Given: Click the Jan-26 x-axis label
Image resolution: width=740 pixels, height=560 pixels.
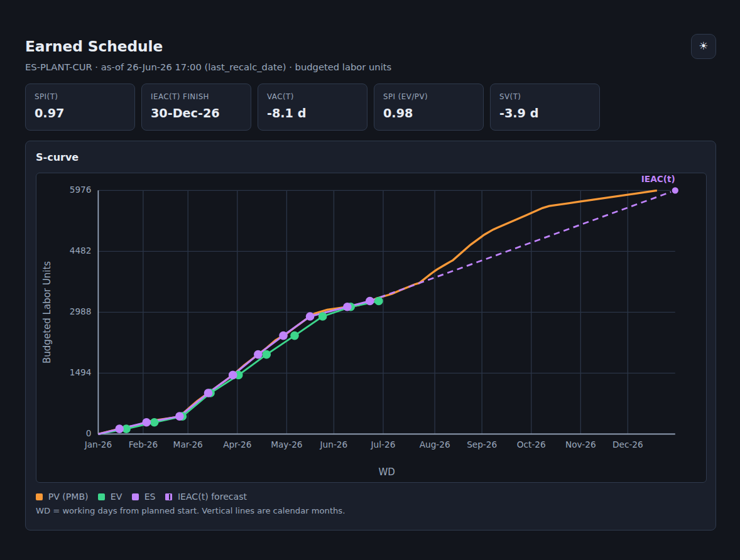Looking at the screenshot, I should click(98, 444).
